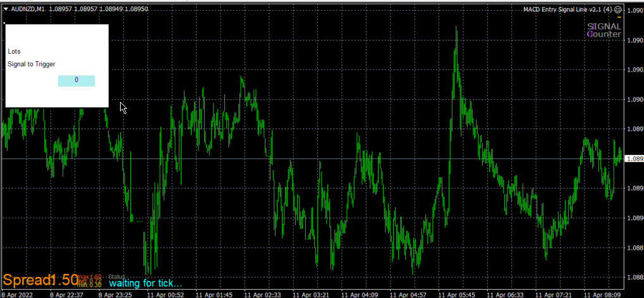Click the '11 Apr 03:21' time axis label

point(310,295)
